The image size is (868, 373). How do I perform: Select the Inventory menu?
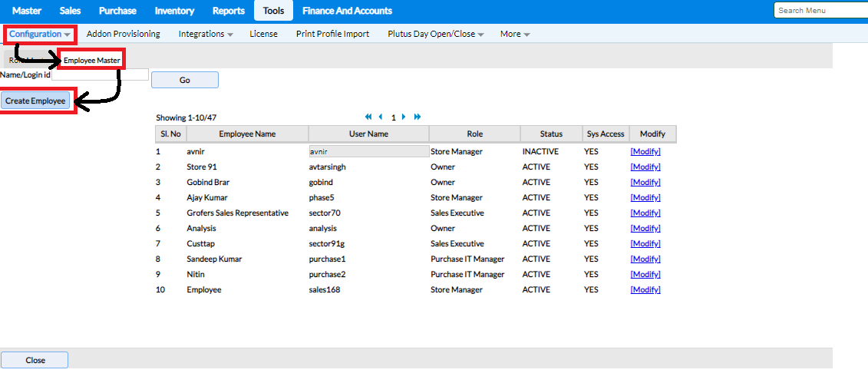pos(174,11)
